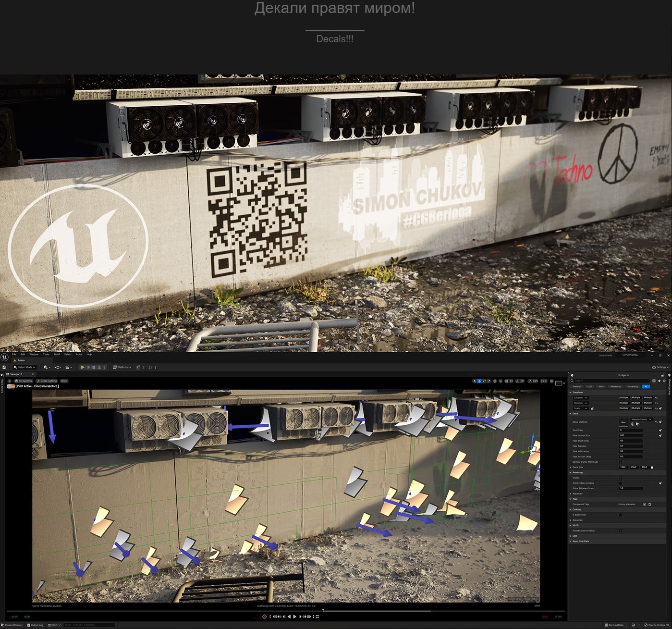Open the Platforms dropdown in toolbar
Screen dimensions: 672x629
122,367
